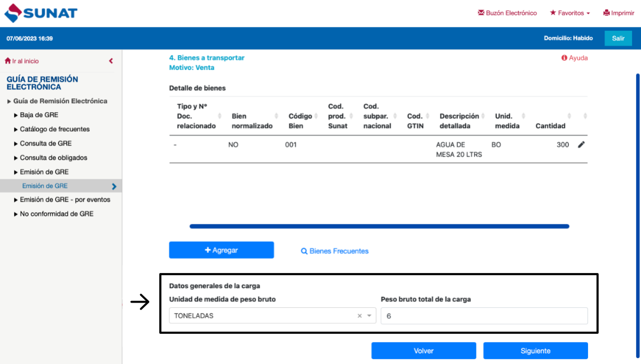This screenshot has height=364, width=641.
Task: Open No conformidad de GRE
Action: click(x=56, y=214)
